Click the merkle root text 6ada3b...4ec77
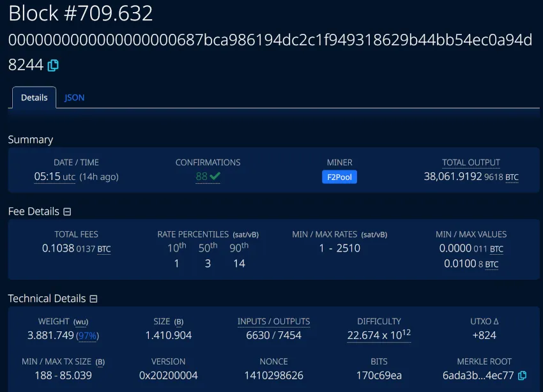Image resolution: width=543 pixels, height=392 pixels. (478, 375)
